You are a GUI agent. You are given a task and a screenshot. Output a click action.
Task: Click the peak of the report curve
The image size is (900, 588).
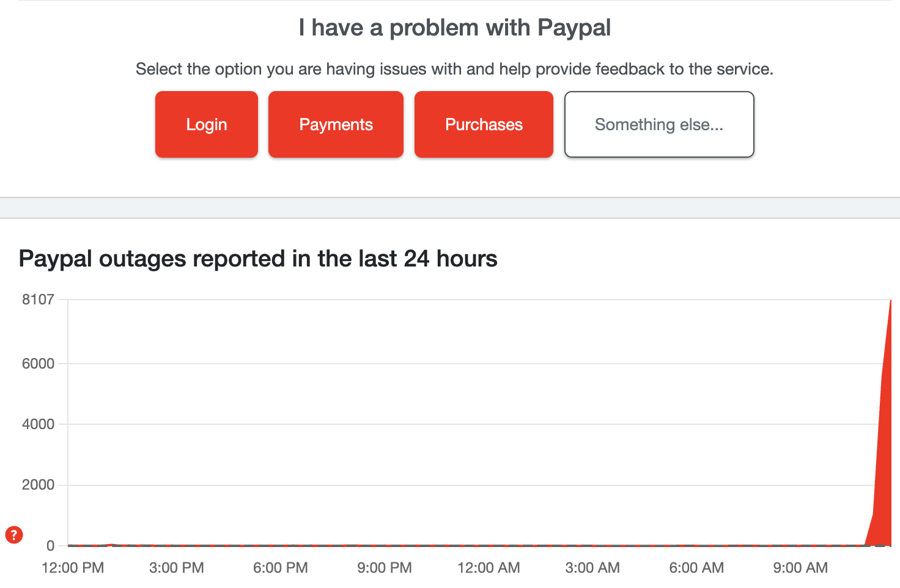pos(891,303)
